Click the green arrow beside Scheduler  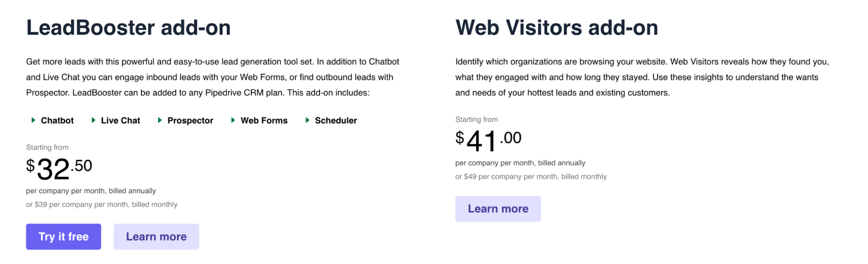point(307,120)
